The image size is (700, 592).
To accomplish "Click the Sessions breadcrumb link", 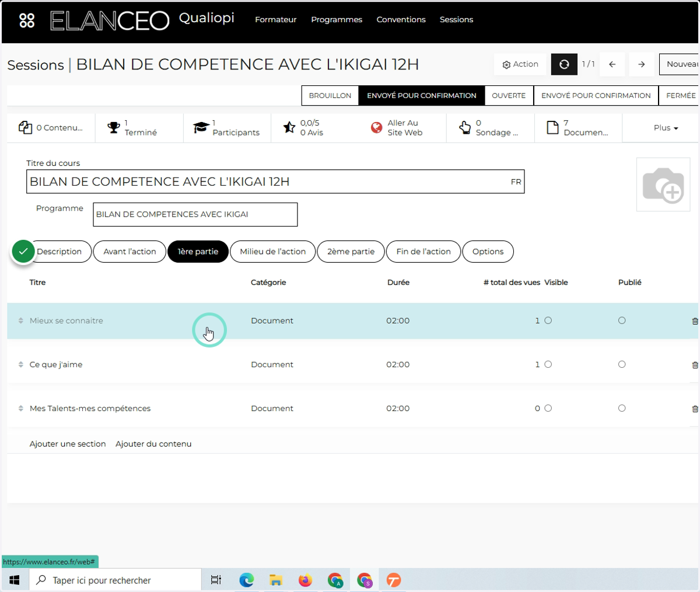I will tap(36, 65).
